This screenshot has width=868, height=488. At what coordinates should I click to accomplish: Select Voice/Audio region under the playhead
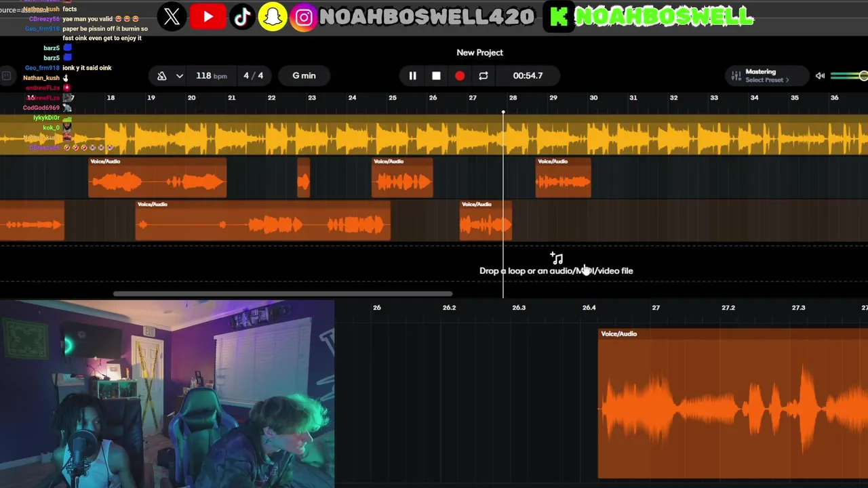tap(486, 220)
